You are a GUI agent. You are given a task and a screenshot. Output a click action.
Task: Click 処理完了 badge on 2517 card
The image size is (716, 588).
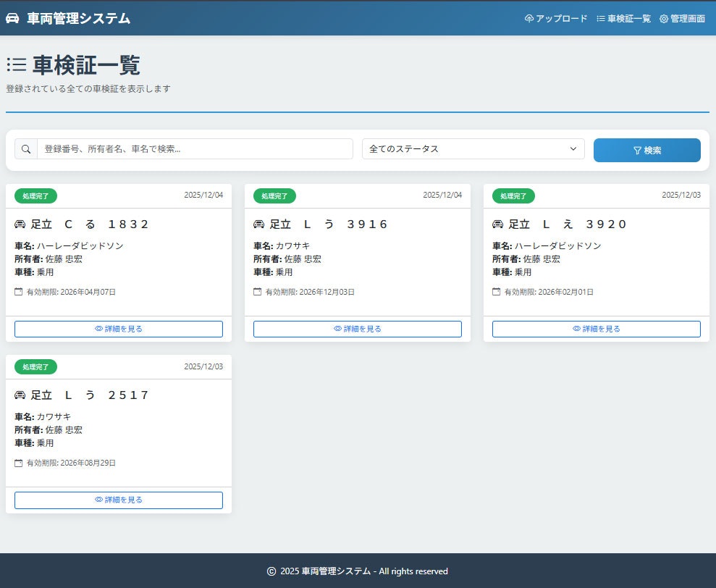tap(35, 367)
